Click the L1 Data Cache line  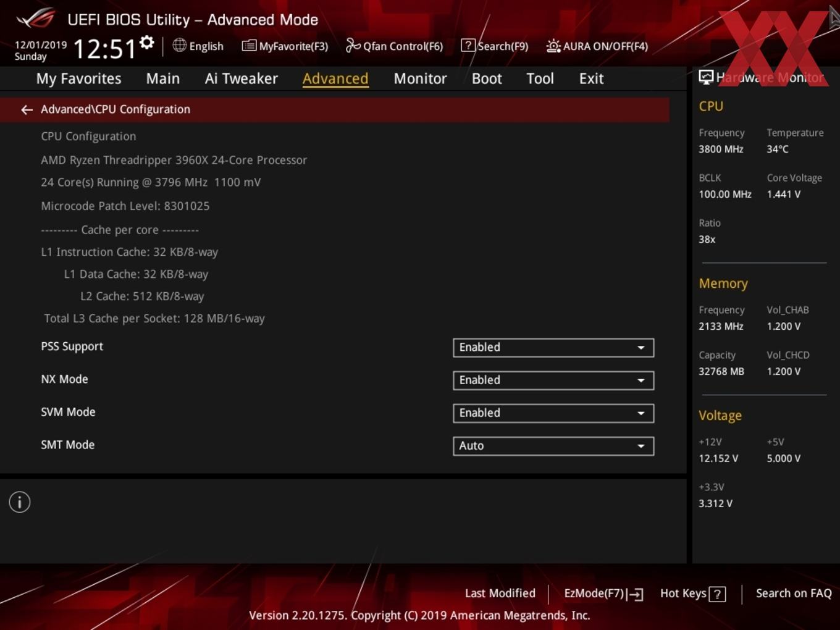pyautogui.click(x=136, y=274)
